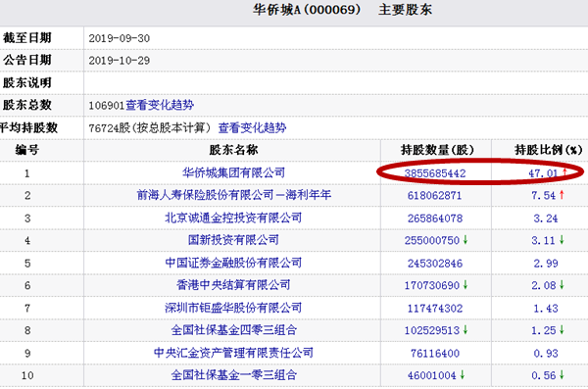Click green down arrow beside 1.25
Viewport: 588px width, 389px height.
(x=562, y=330)
